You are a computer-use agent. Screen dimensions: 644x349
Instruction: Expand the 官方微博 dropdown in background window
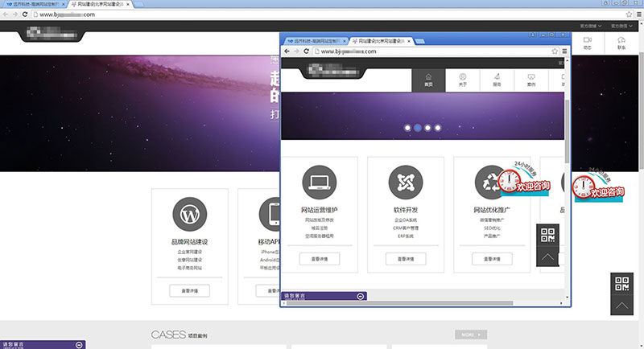tap(591, 26)
